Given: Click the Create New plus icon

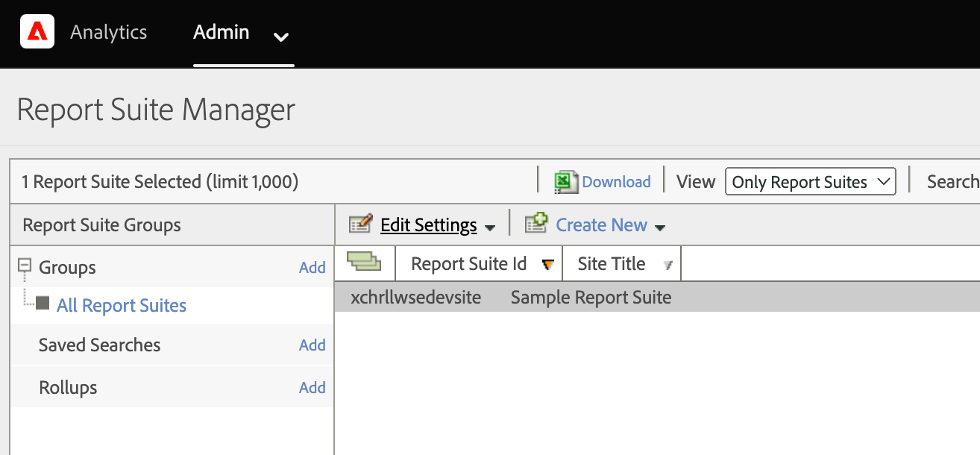Looking at the screenshot, I should 536,224.
